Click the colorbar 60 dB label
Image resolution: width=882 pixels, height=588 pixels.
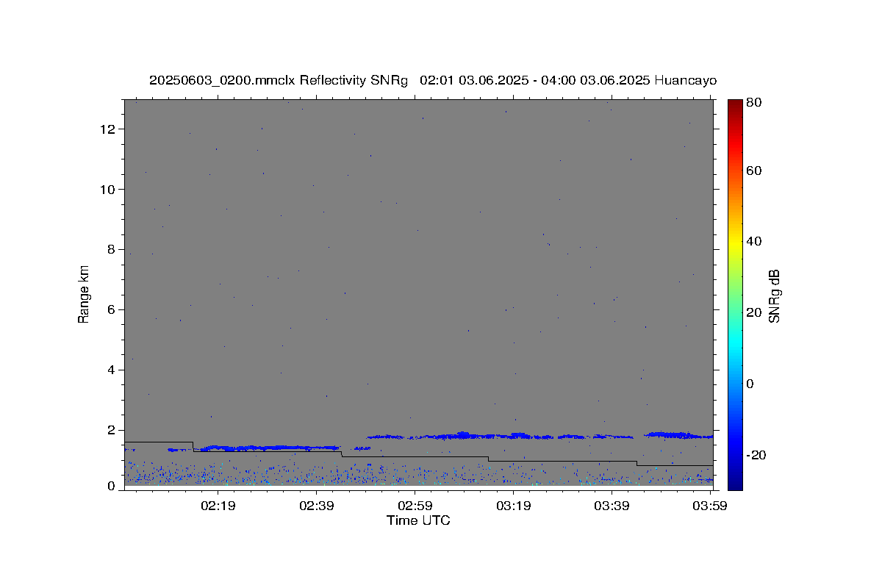coord(753,171)
